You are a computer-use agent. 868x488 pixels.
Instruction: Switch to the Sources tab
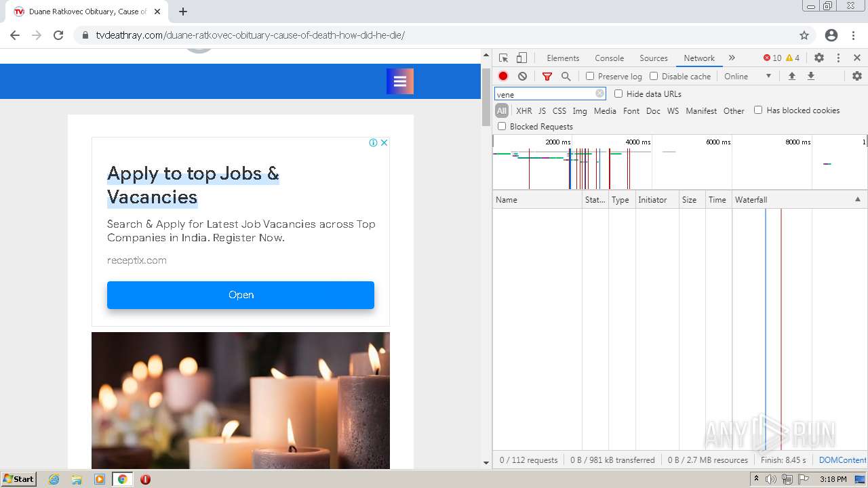(654, 58)
